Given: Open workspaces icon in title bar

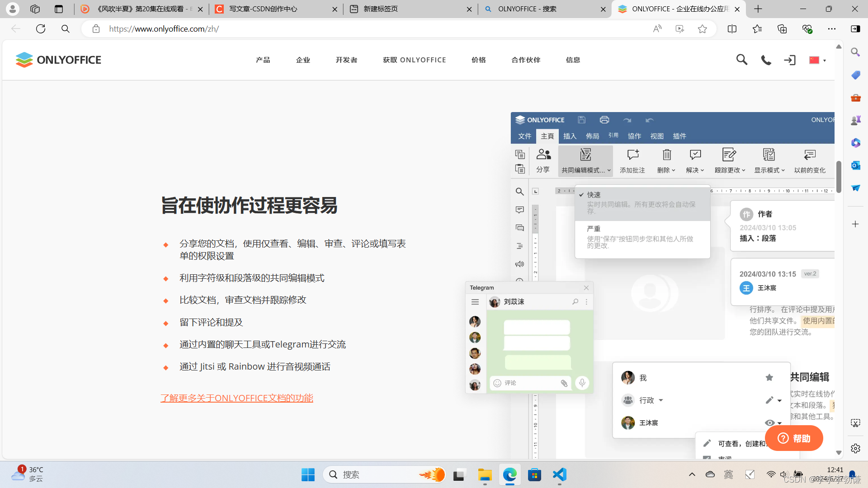Looking at the screenshot, I should (35, 9).
